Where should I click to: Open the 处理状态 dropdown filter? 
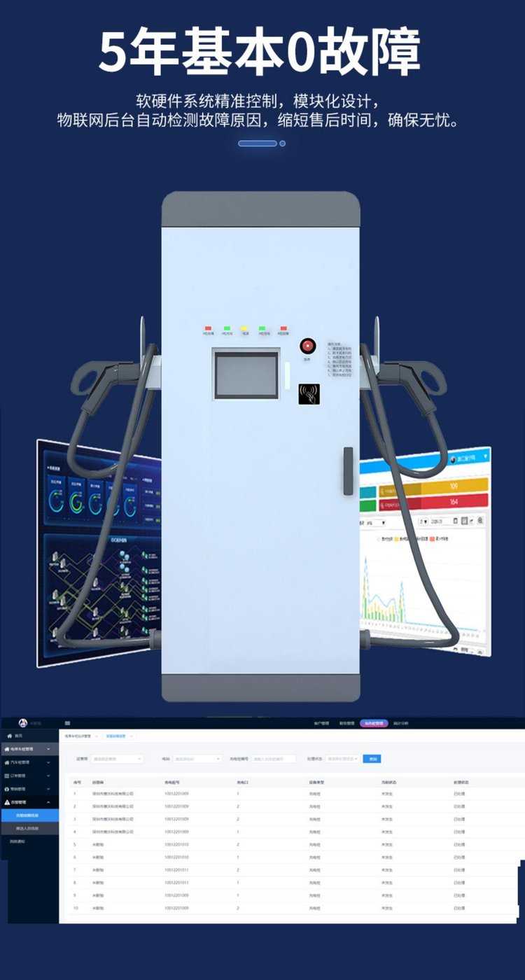tap(343, 759)
